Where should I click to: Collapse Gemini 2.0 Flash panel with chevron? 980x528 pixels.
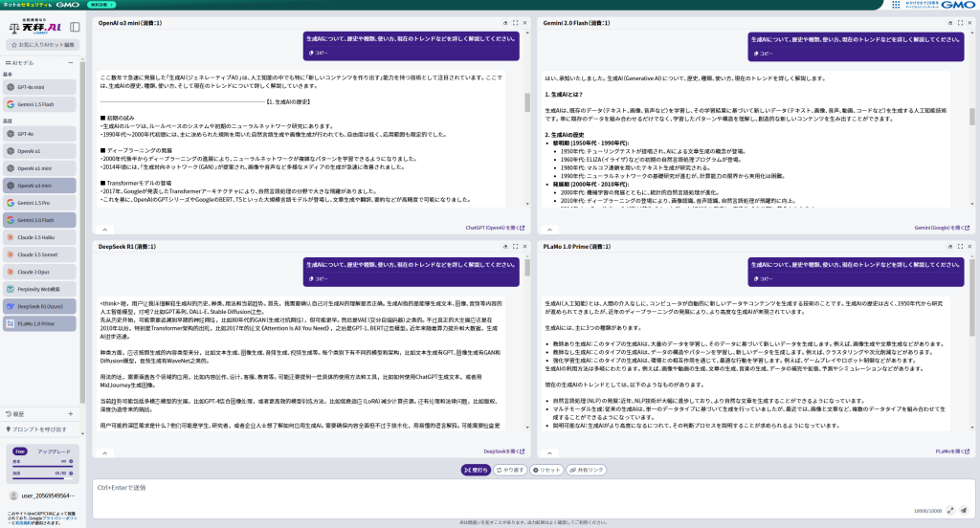pyautogui.click(x=549, y=230)
